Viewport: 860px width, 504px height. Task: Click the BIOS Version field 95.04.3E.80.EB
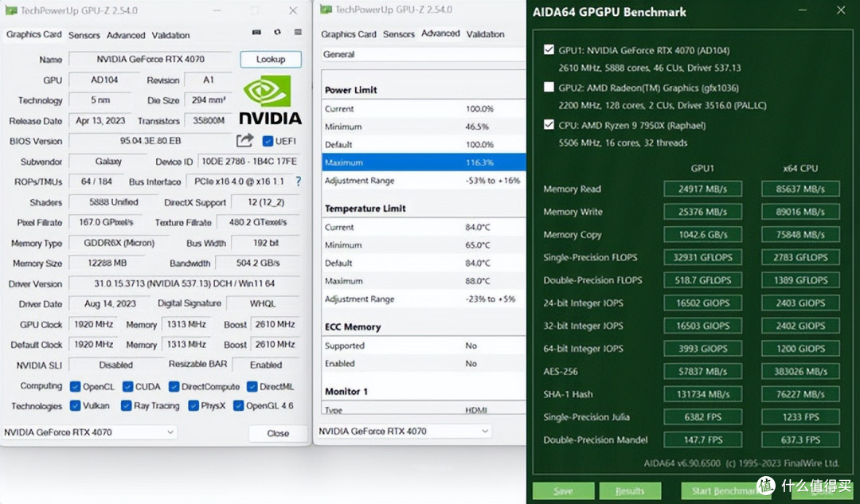150,141
